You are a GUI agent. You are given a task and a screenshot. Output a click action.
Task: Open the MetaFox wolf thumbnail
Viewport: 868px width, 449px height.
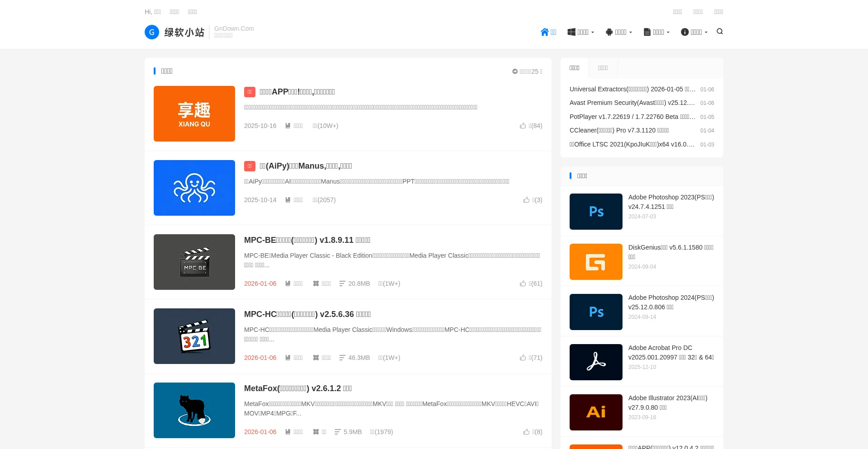click(194, 410)
